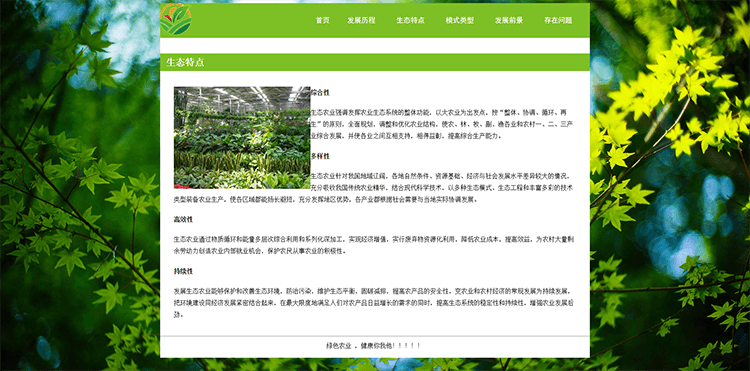Open the 首页 navigation link

(x=322, y=21)
